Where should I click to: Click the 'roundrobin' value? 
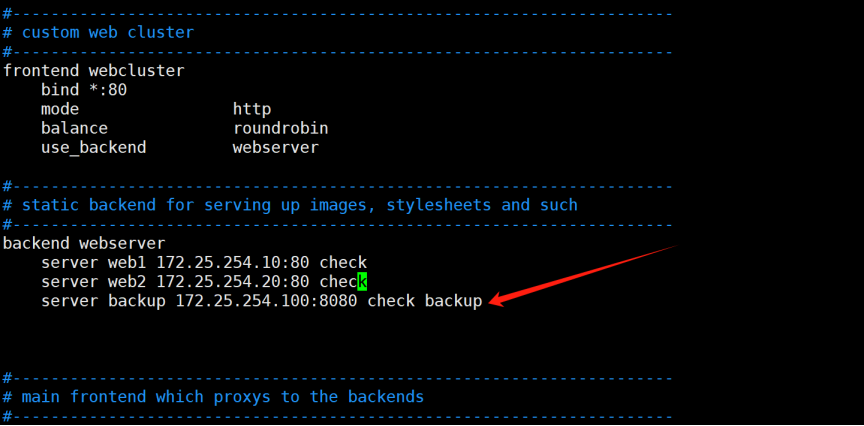(x=280, y=128)
